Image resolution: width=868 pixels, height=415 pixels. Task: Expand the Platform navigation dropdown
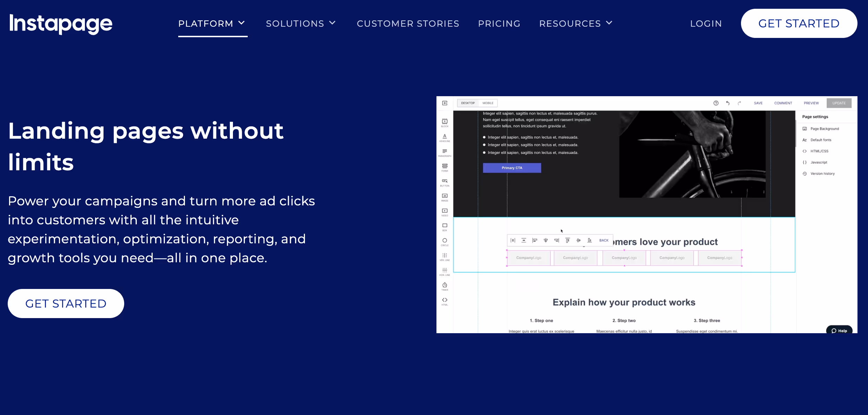point(212,24)
